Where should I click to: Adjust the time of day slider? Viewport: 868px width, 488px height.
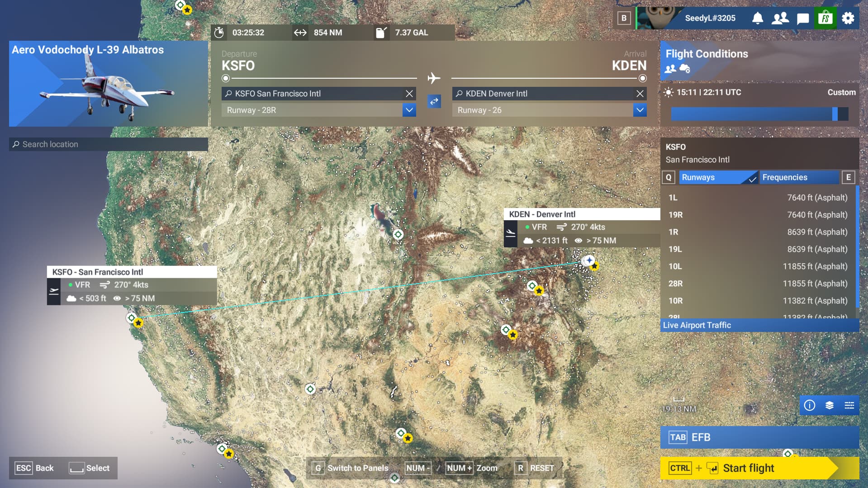(759, 114)
